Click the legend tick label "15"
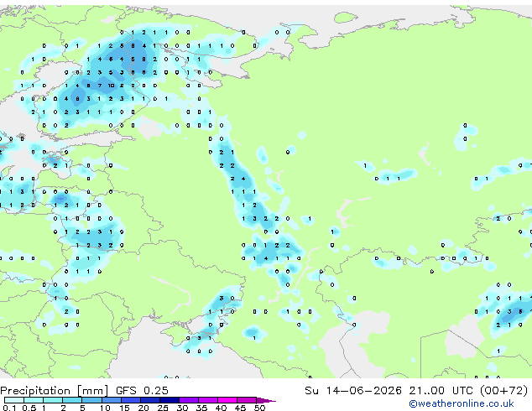Screen dimensions: 532x411 coord(124,408)
